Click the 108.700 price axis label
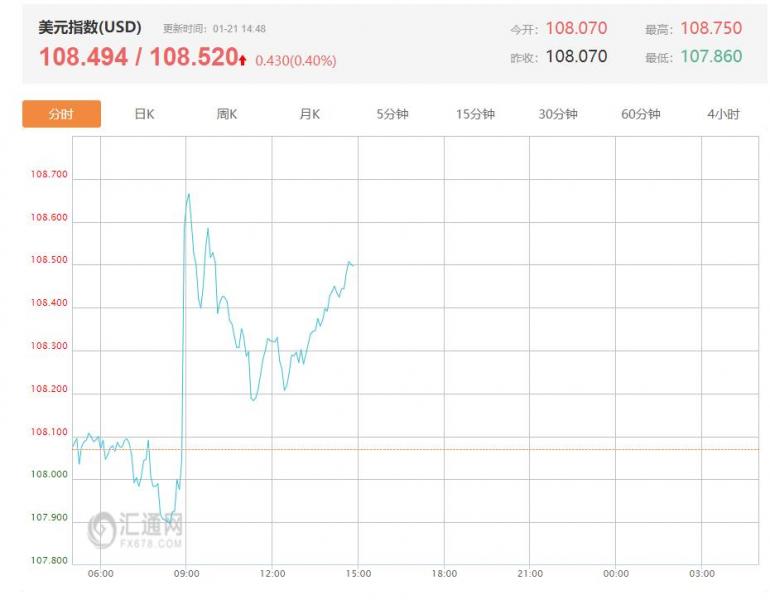The height and width of the screenshot is (600, 770). 49,174
